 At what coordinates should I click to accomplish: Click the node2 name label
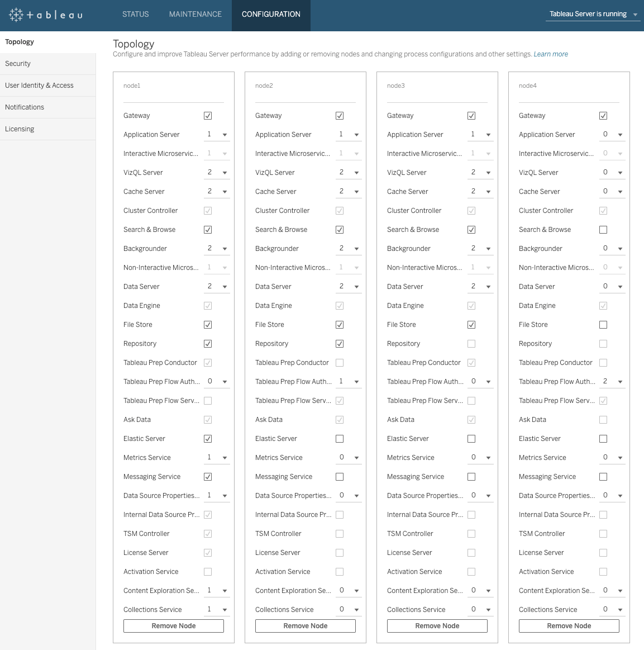(x=264, y=86)
